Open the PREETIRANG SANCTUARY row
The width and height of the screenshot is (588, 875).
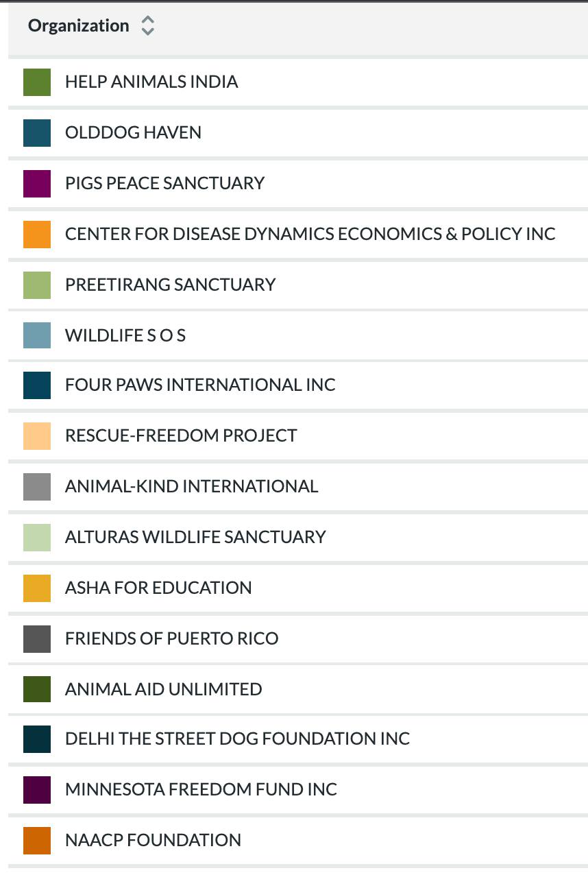[x=170, y=285]
